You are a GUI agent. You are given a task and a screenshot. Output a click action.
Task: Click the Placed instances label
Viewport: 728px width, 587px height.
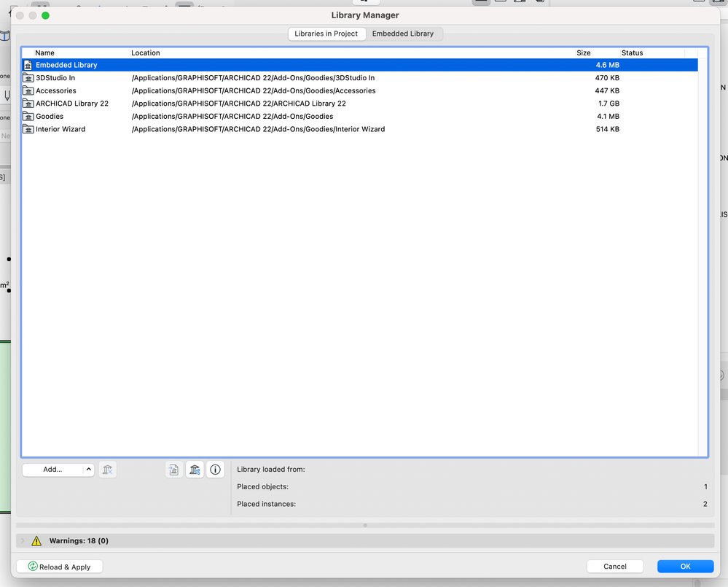[x=266, y=504]
